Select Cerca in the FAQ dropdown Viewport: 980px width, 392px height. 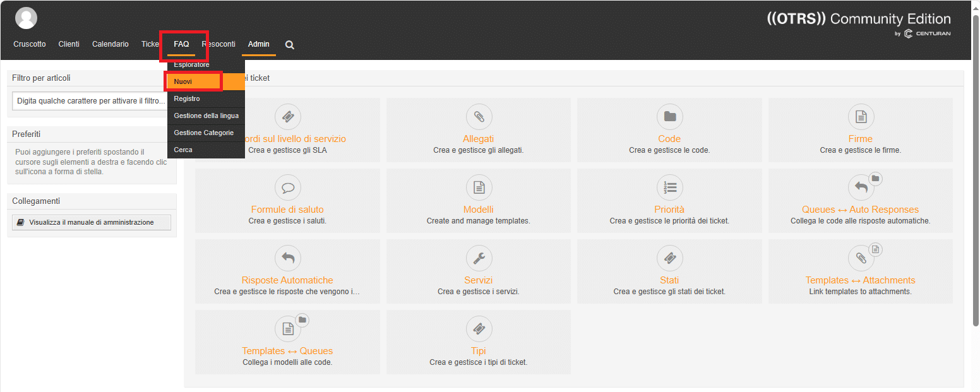206,150
